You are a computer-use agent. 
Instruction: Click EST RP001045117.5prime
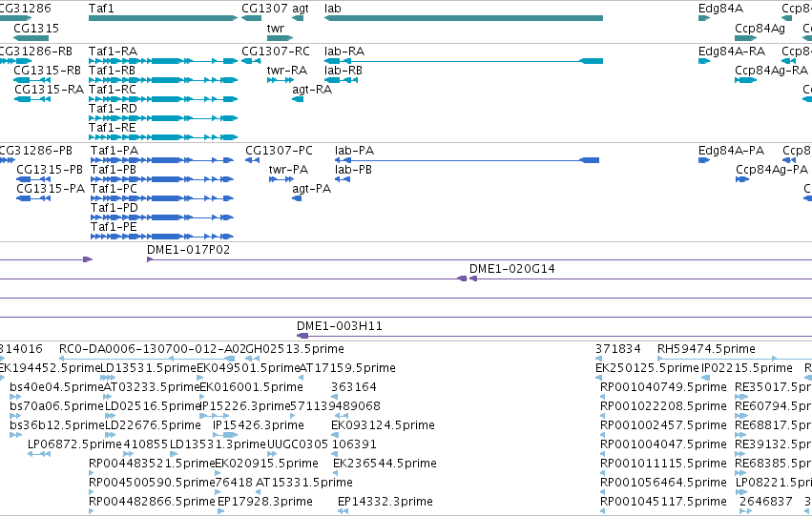[x=663, y=502]
